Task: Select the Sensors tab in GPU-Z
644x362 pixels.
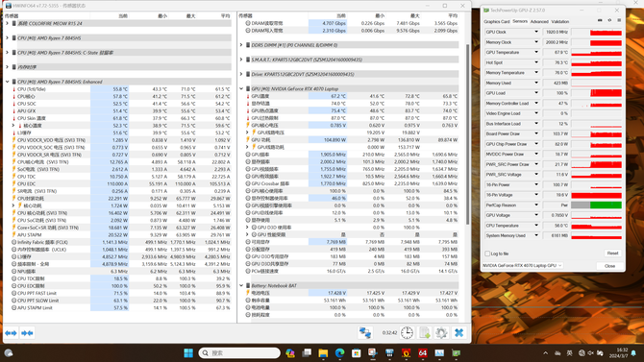Action: (520, 21)
